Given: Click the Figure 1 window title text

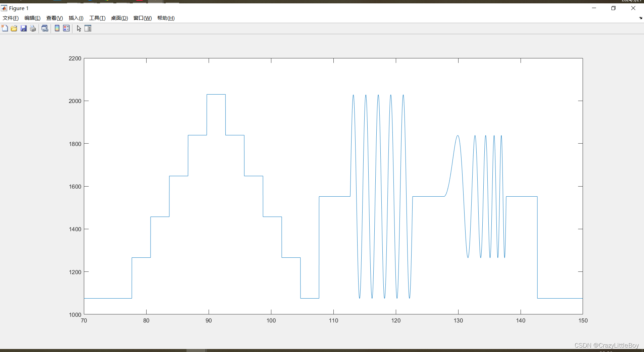Looking at the screenshot, I should click(x=19, y=8).
